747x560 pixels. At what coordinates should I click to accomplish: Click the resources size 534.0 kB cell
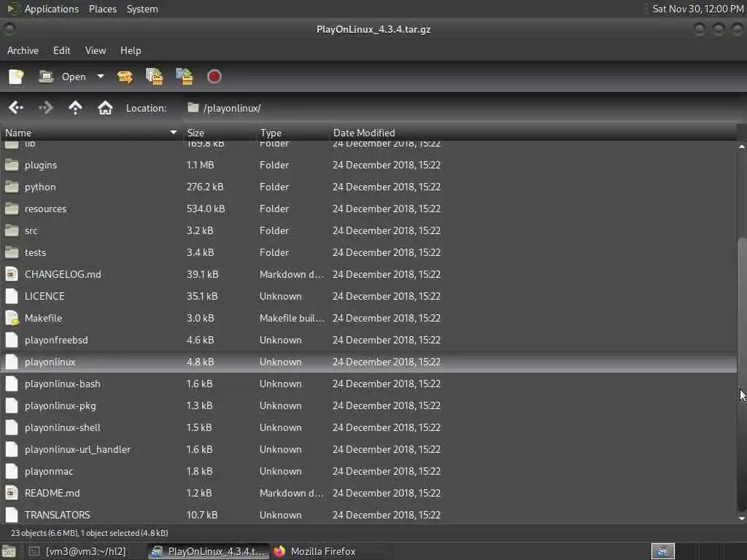(206, 209)
